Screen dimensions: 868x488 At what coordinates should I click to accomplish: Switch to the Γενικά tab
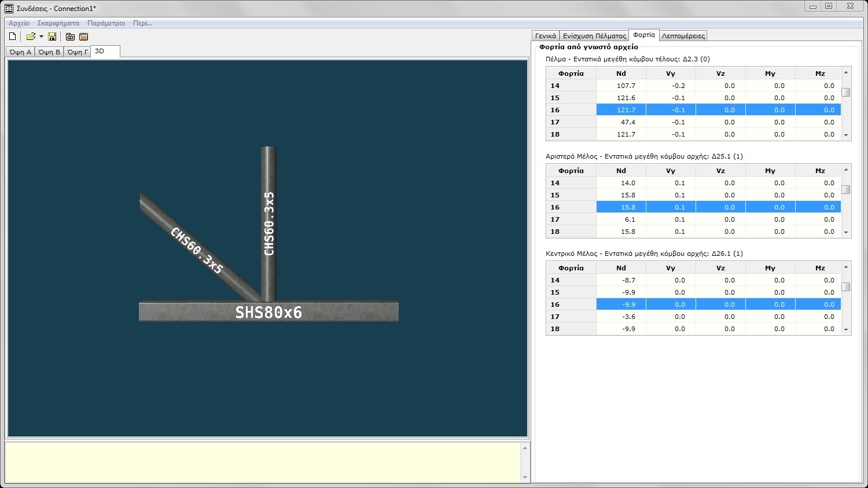click(x=545, y=36)
